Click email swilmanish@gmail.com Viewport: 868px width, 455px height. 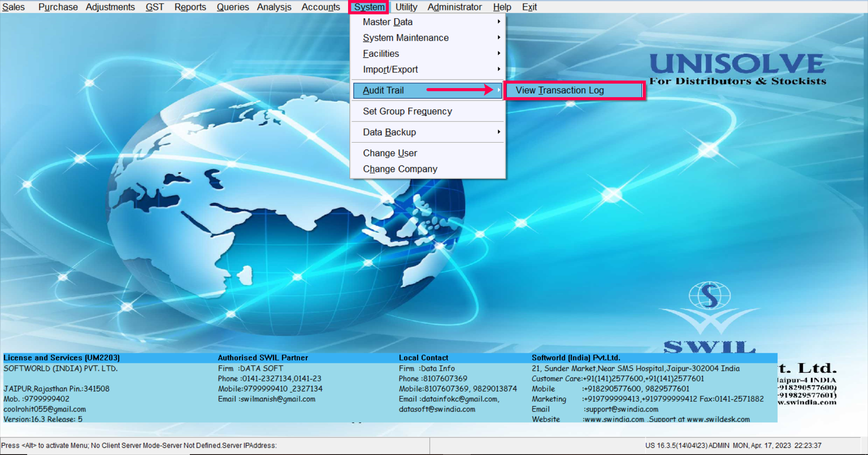coord(278,399)
